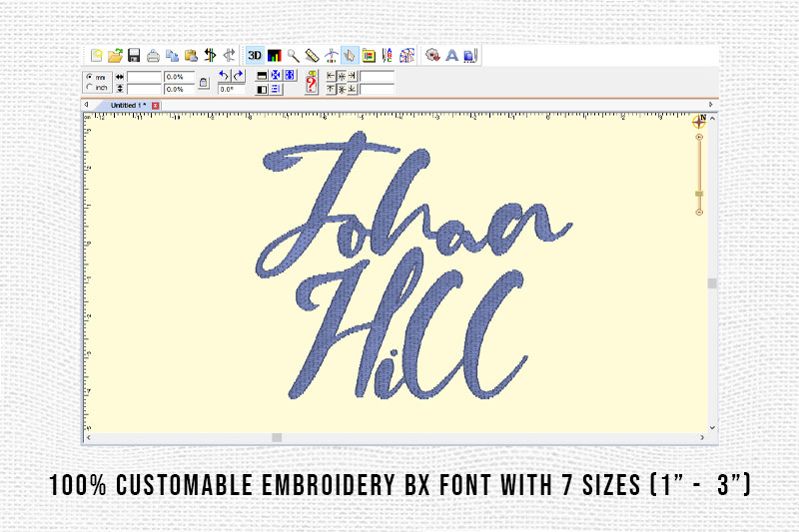Create lettering with the A icon
Screen dimensions: 799x532
[x=452, y=56]
